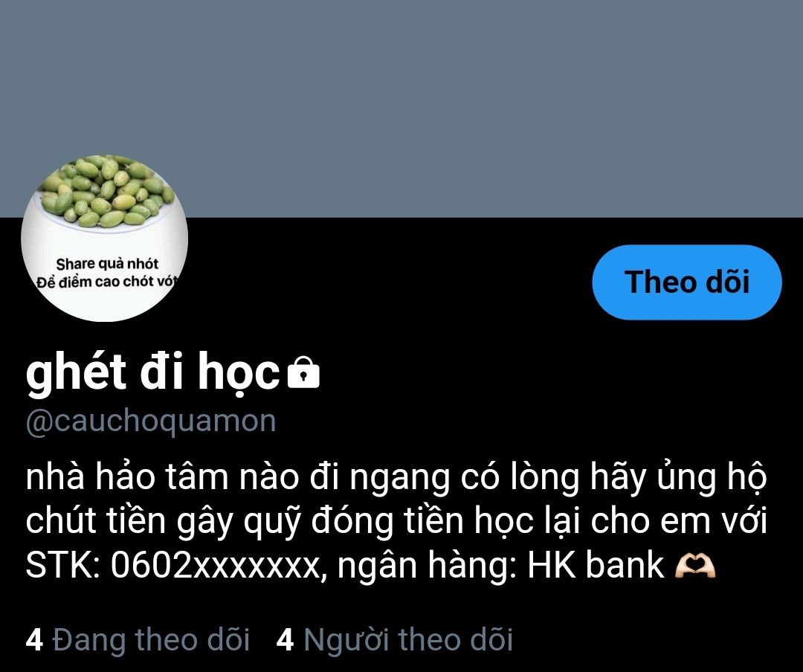Click the HK bank text in bio

(x=596, y=566)
